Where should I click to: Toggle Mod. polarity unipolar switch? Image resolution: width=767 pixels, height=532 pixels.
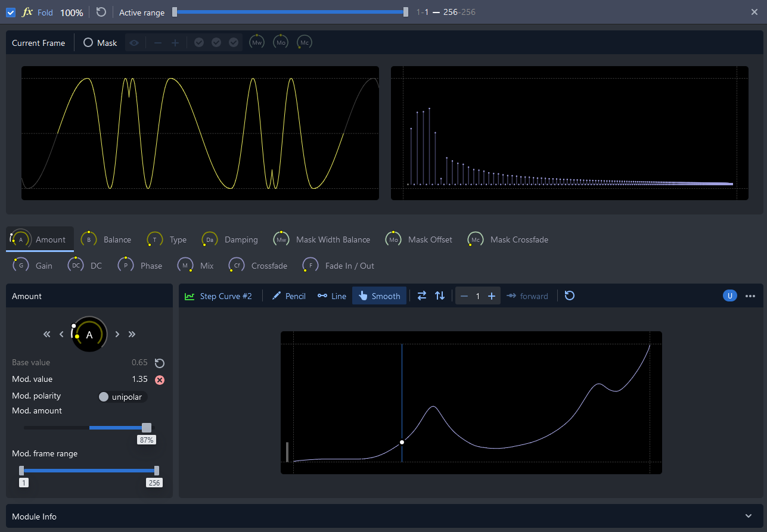click(x=122, y=397)
